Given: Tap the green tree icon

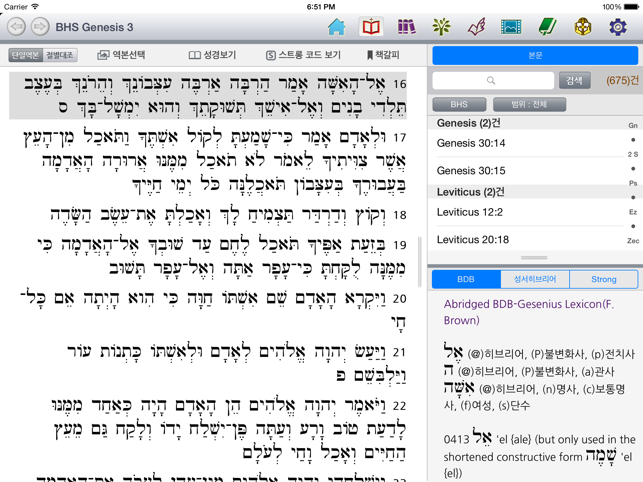Looking at the screenshot, I should coord(441,27).
